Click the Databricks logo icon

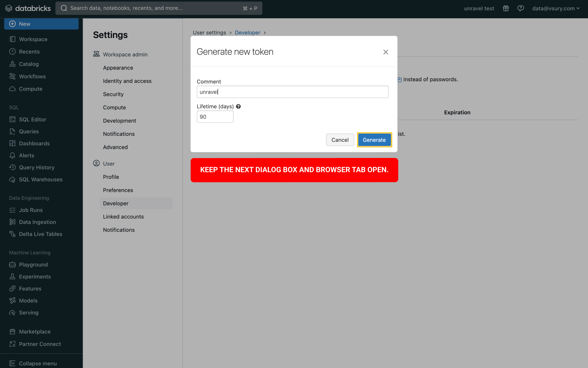point(9,8)
